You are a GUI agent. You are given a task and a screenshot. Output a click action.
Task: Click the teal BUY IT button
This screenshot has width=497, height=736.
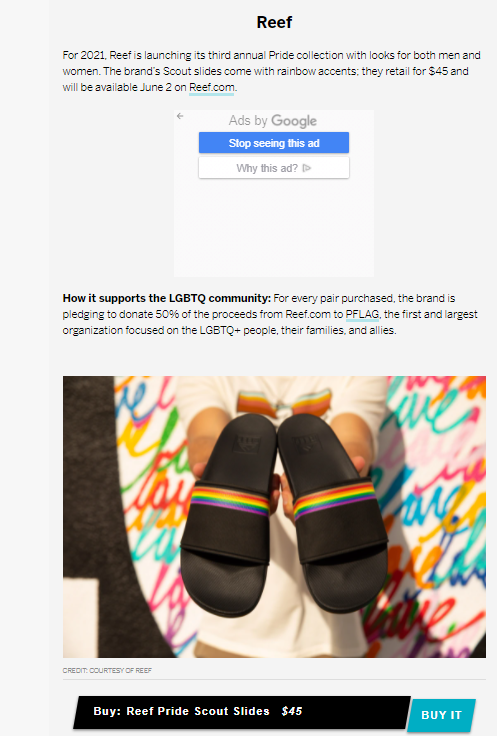coord(442,715)
